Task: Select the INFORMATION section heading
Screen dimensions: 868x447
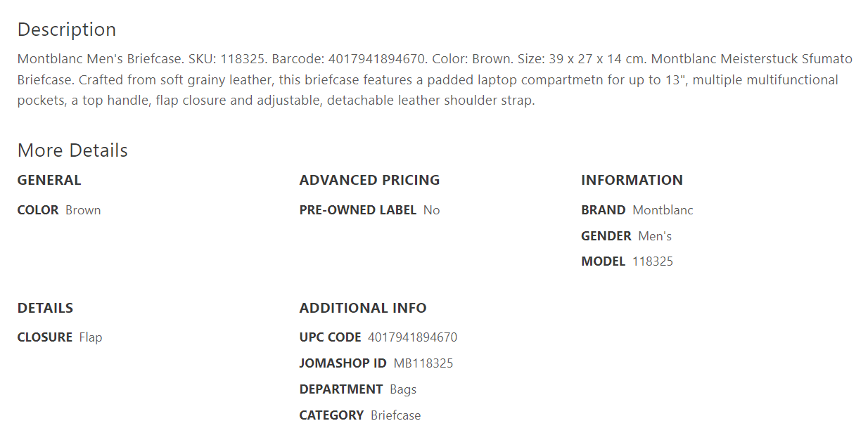Action: pyautogui.click(x=632, y=180)
